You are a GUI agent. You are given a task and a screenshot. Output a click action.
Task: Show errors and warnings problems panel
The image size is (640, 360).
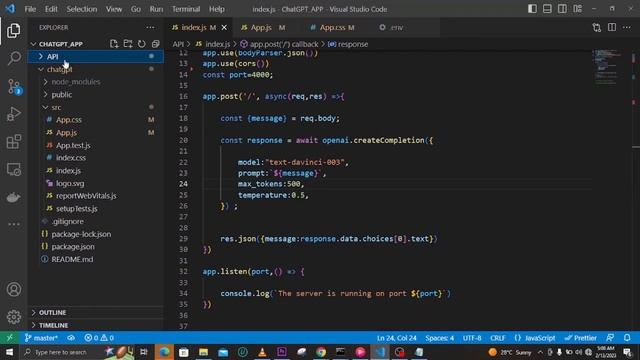click(x=99, y=338)
